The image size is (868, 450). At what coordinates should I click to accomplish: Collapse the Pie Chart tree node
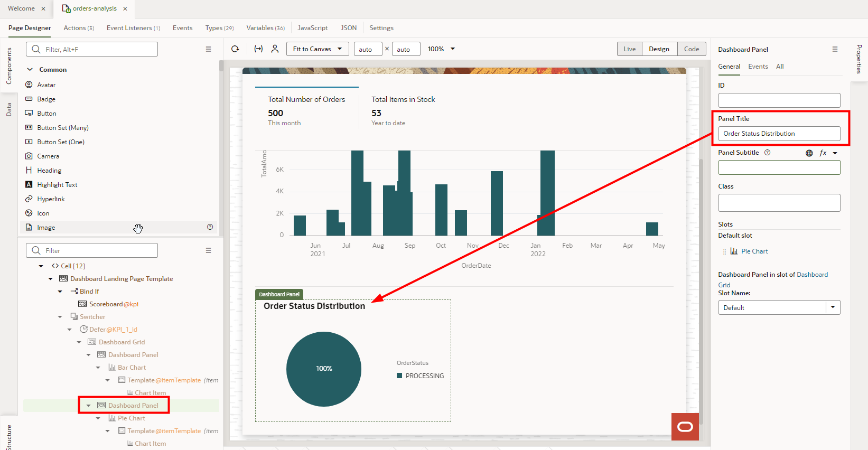pos(98,418)
